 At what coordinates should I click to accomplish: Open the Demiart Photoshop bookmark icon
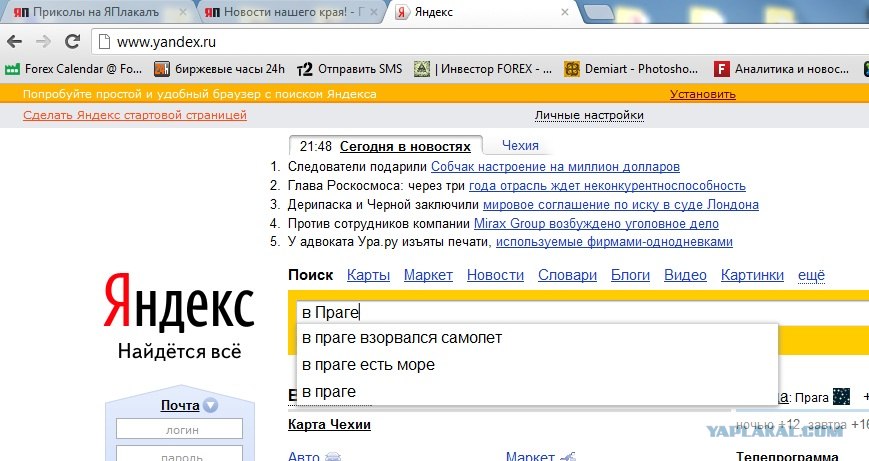click(571, 69)
